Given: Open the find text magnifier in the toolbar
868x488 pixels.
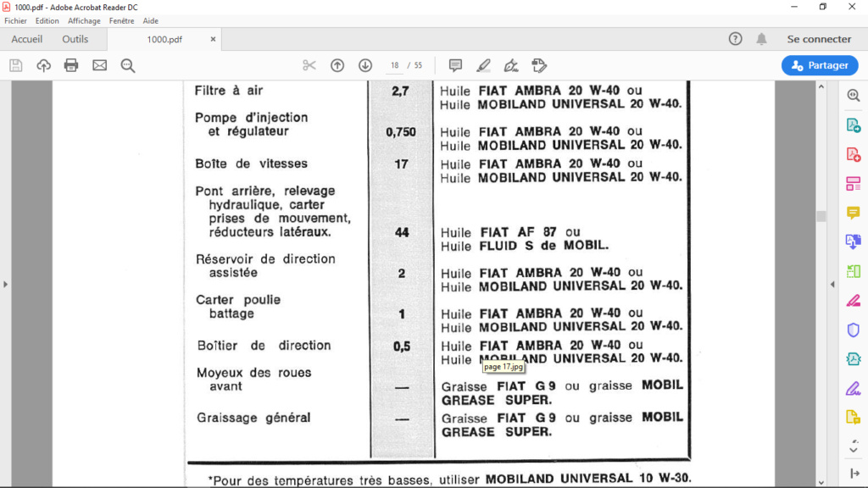Looking at the screenshot, I should [128, 65].
